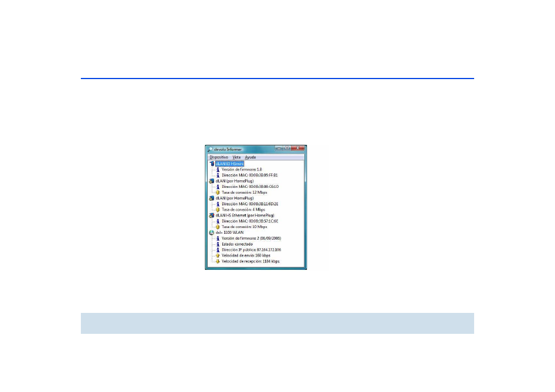Click yellow icon beside Tasa de conexión: 12 Mbps
This screenshot has width=555, height=392.
pos(218,193)
